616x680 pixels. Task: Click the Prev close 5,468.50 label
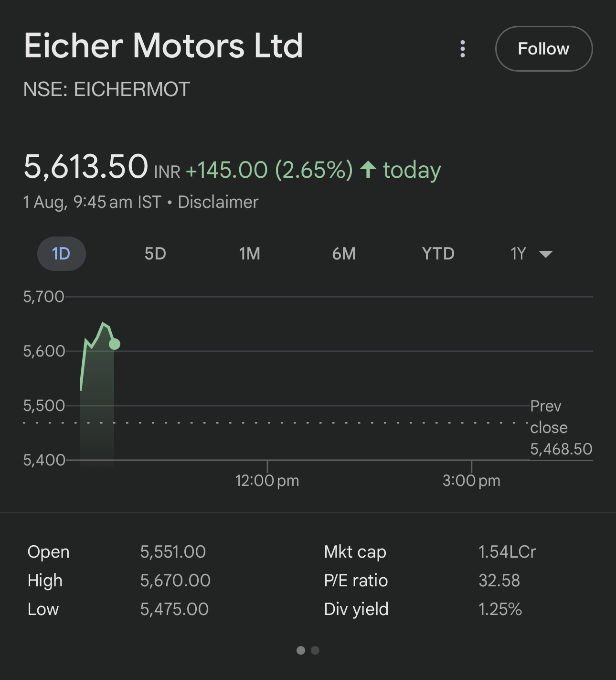(561, 428)
